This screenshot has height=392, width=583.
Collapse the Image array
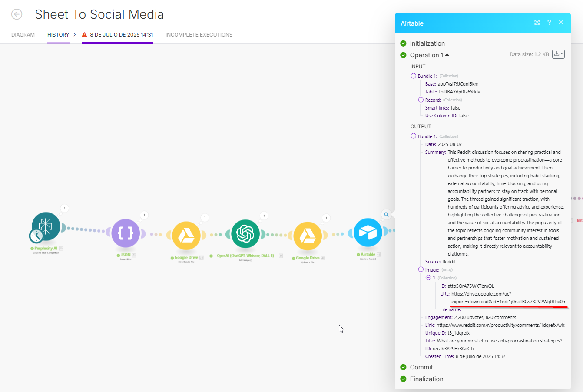pyautogui.click(x=421, y=270)
